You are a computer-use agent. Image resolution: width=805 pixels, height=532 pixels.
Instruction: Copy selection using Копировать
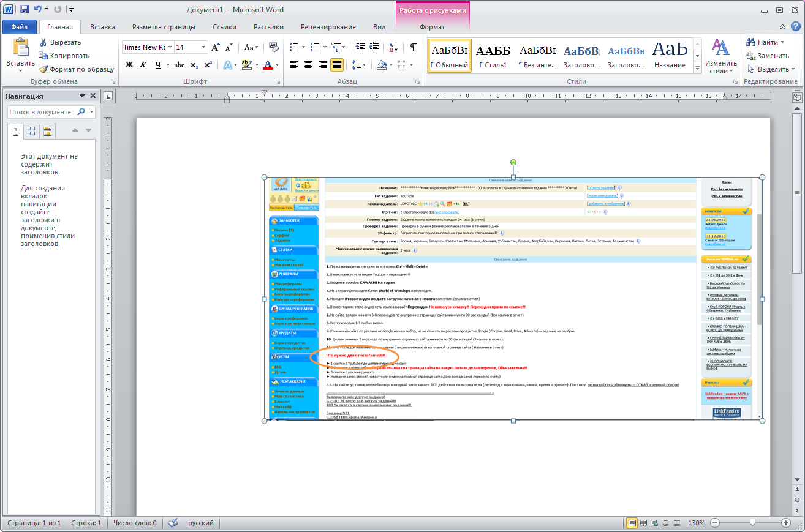64,56
